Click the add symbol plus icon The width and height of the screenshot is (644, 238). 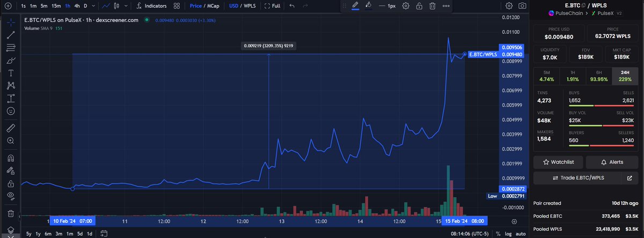pos(9,6)
